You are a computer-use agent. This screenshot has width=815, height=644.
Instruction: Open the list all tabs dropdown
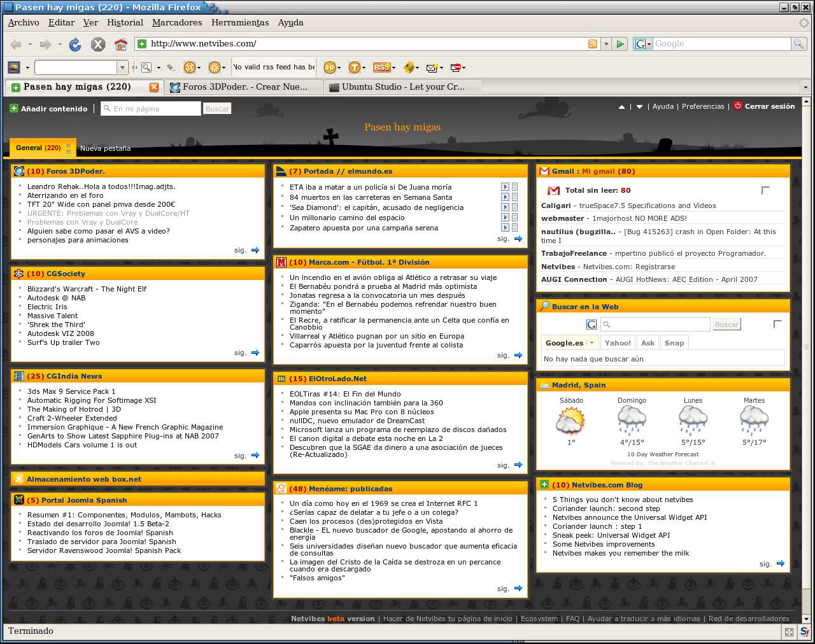(x=805, y=87)
